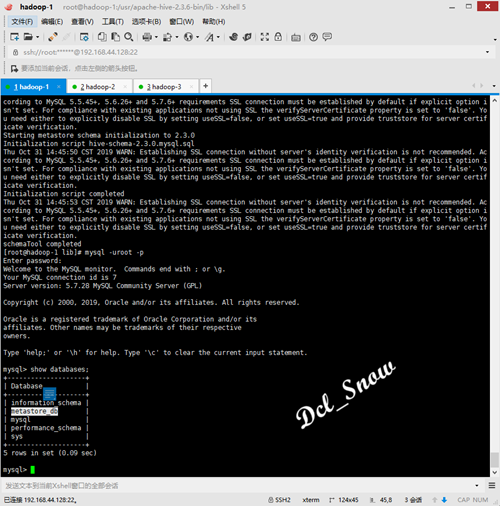Image resolution: width=500 pixels, height=506 pixels.
Task: Click the grey upload arrow in status bar
Action: pyautogui.click(x=434, y=500)
